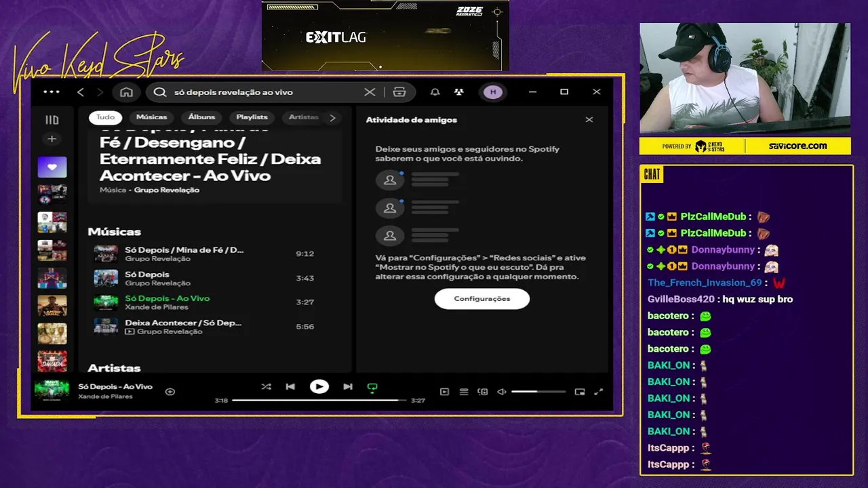Toggle shuffle playback
This screenshot has width=868, height=488.
[266, 387]
